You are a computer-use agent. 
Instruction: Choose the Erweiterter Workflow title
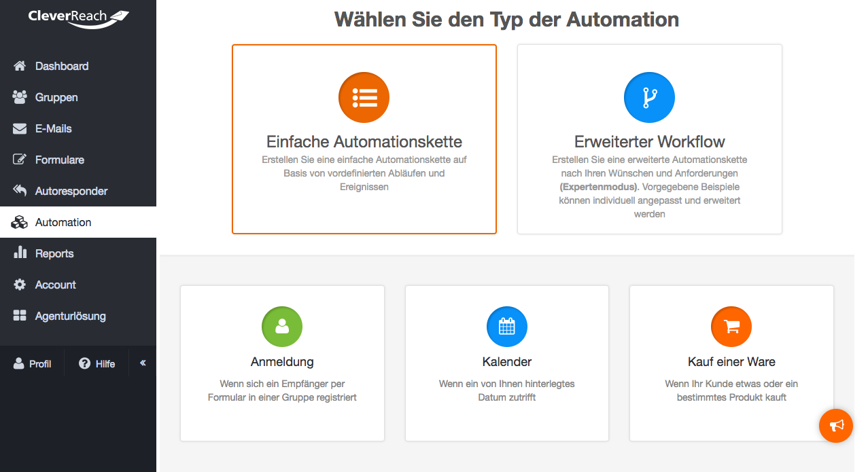coord(650,142)
